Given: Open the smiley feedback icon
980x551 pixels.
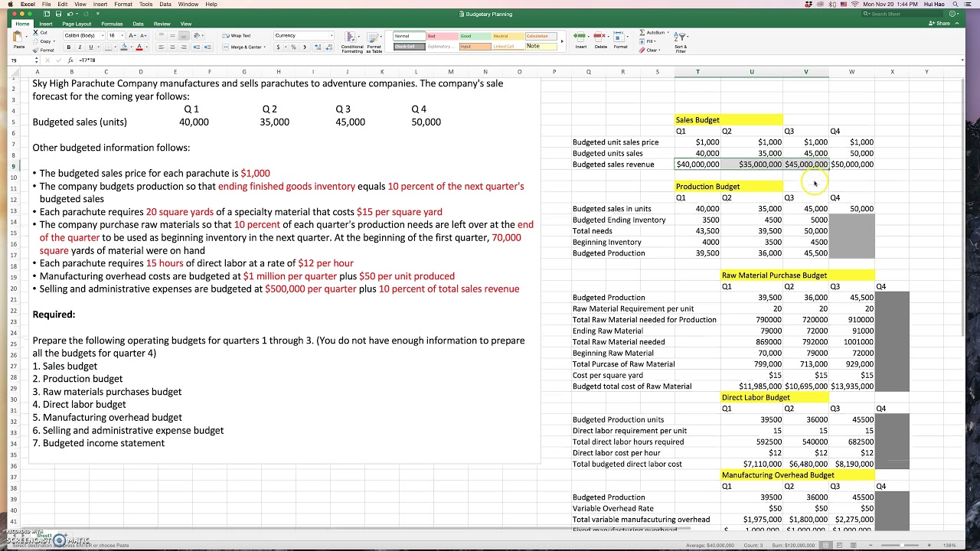Looking at the screenshot, I should click(x=953, y=14).
